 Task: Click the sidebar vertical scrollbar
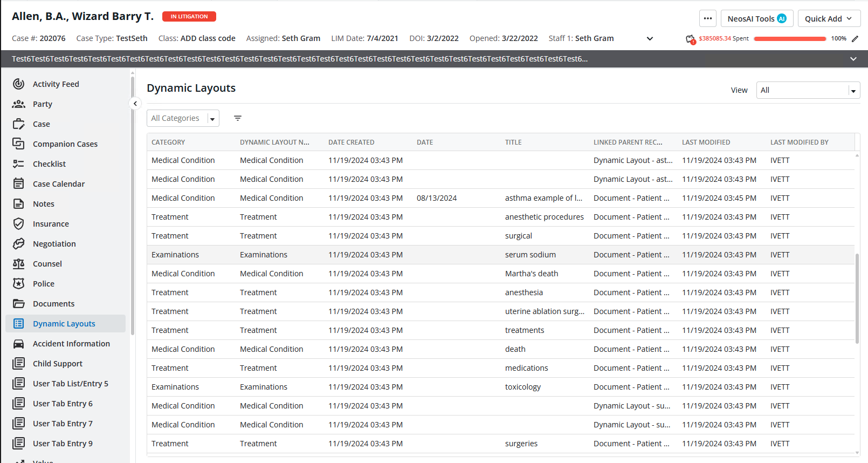coord(132,205)
